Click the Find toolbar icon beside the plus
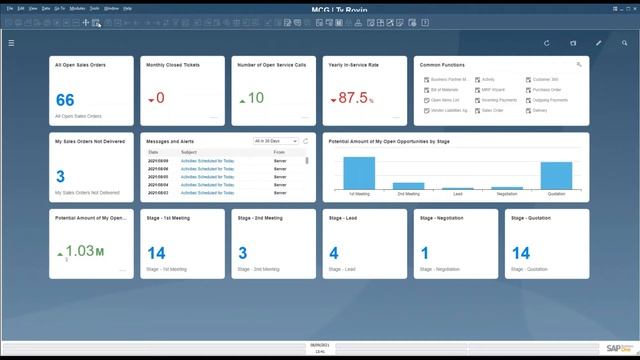The width and height of the screenshot is (640, 360). tap(96, 23)
